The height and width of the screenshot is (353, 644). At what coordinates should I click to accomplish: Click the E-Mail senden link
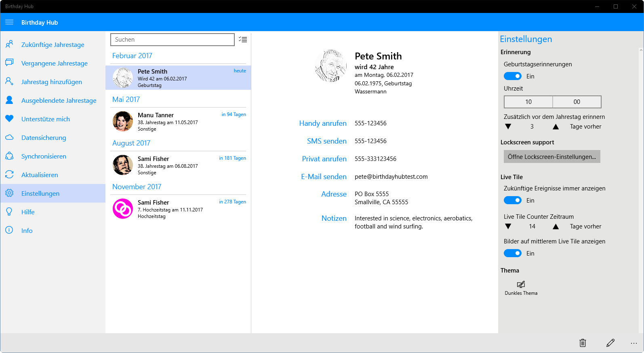[324, 177]
